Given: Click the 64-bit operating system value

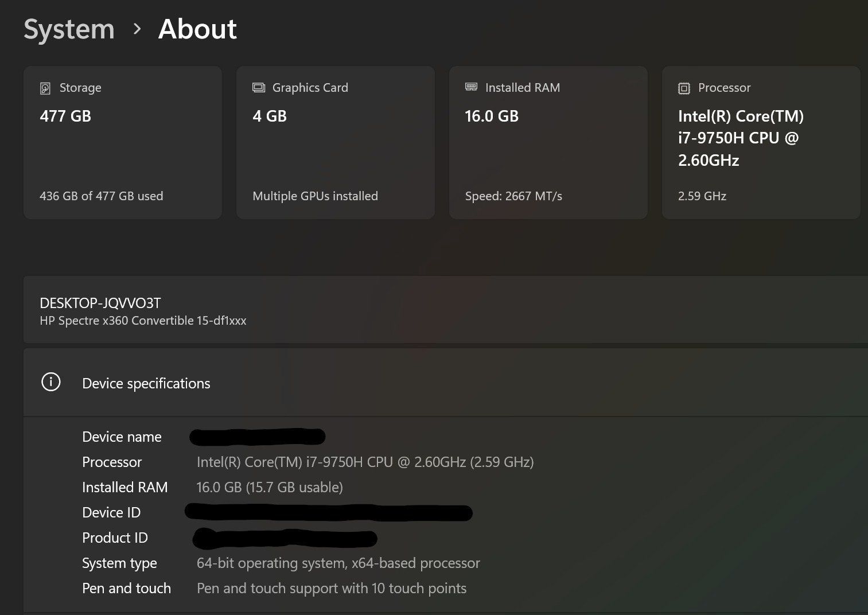Looking at the screenshot, I should click(338, 563).
